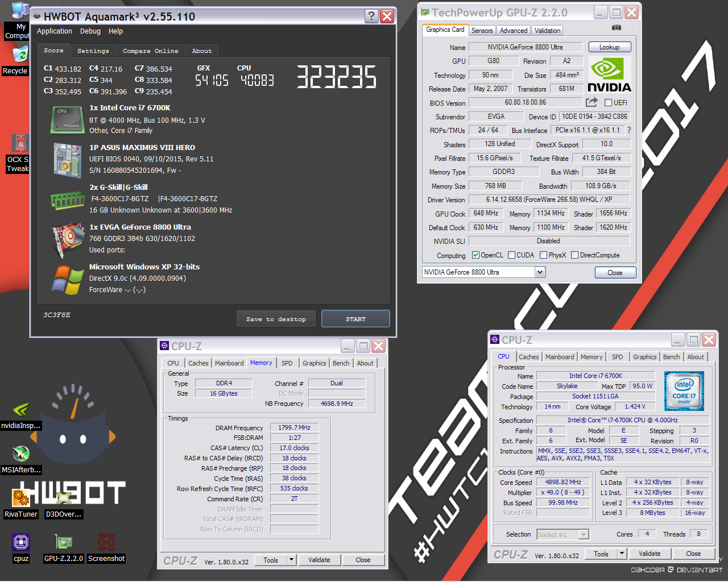Toggle the PhysX checkbox

pos(543,255)
